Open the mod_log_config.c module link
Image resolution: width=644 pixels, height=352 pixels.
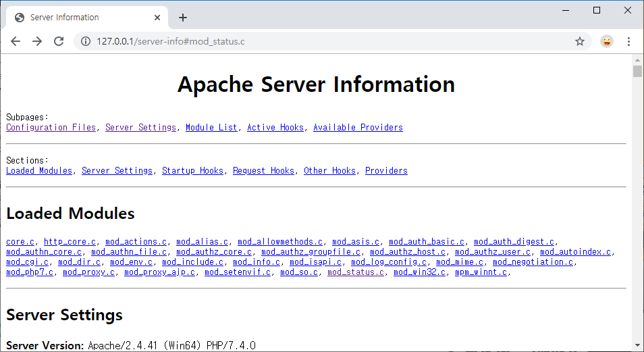pyautogui.click(x=389, y=262)
